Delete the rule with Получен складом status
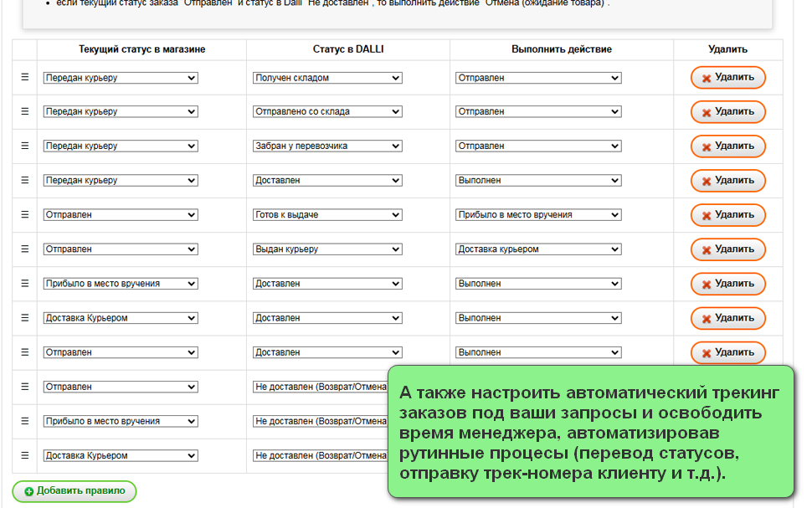Viewport: 812px width, 508px height. [727, 78]
